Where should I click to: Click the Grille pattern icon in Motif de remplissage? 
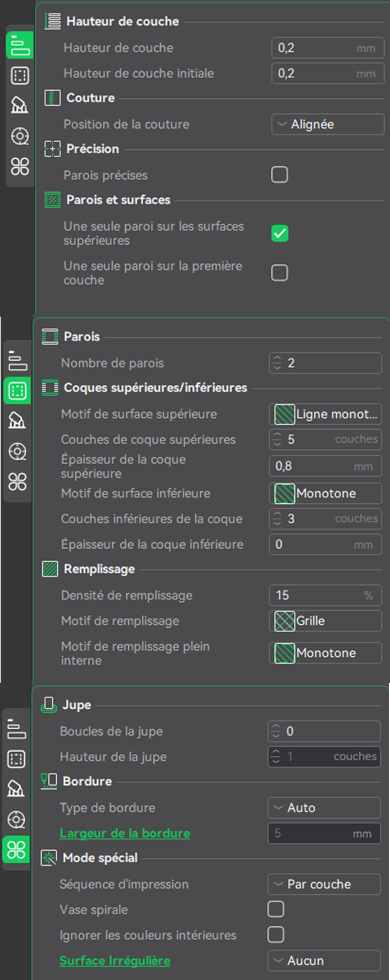tap(284, 621)
